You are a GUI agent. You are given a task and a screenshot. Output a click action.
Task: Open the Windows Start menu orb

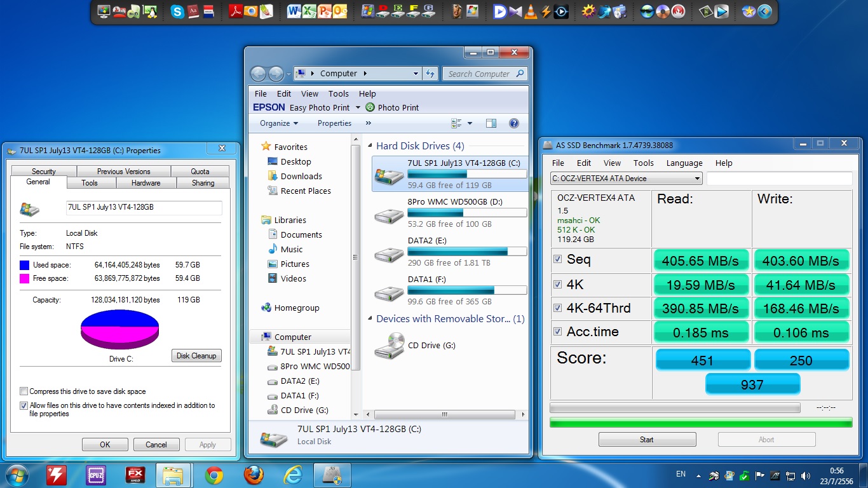(x=17, y=475)
